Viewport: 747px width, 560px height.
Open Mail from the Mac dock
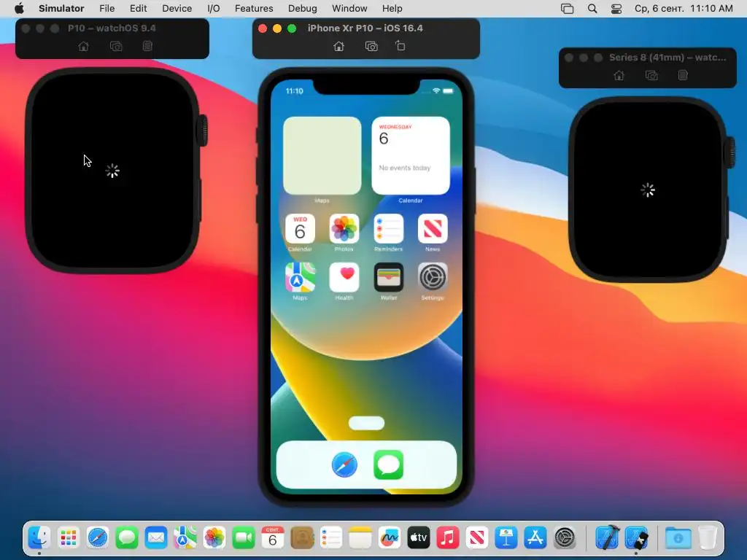156,537
